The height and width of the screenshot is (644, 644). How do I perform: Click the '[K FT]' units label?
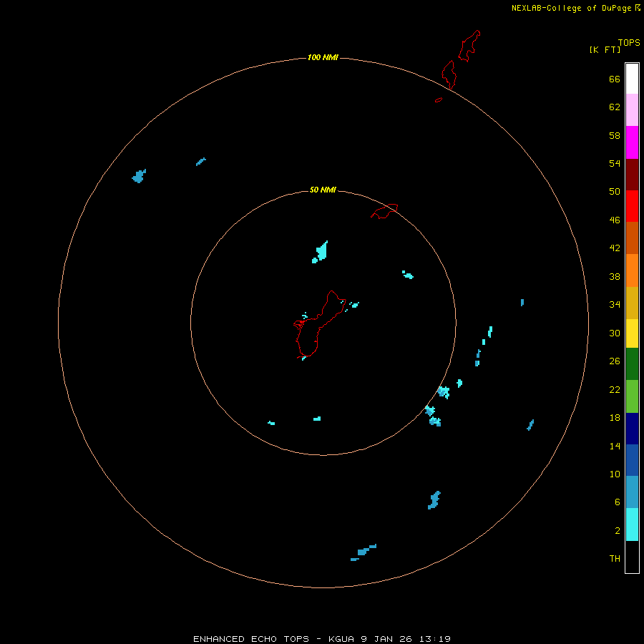(x=605, y=49)
